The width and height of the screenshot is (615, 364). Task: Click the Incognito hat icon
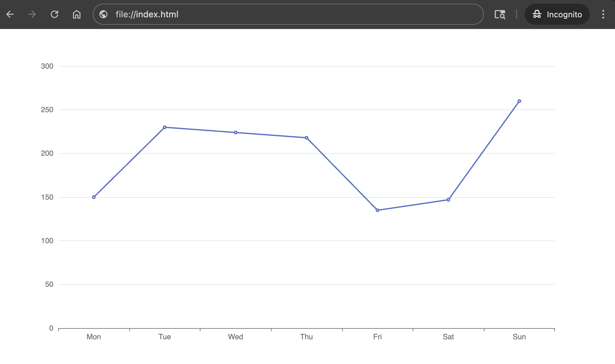(537, 14)
